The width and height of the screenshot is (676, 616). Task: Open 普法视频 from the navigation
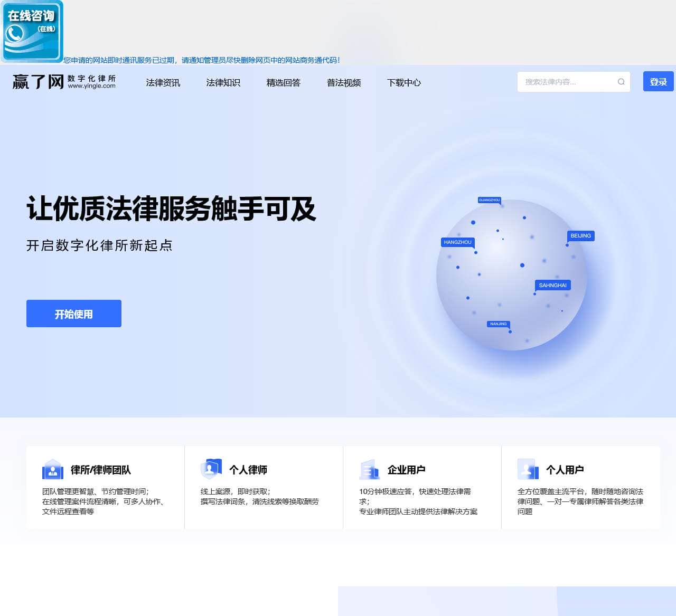pyautogui.click(x=343, y=83)
